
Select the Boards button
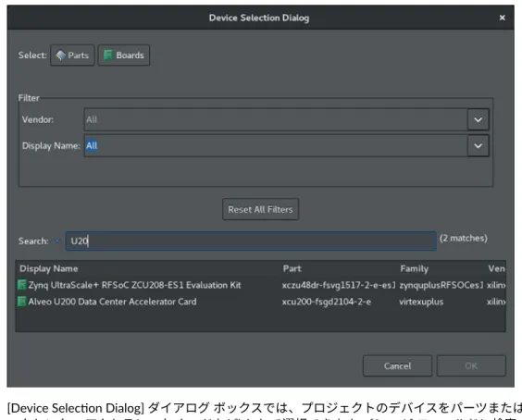point(123,56)
